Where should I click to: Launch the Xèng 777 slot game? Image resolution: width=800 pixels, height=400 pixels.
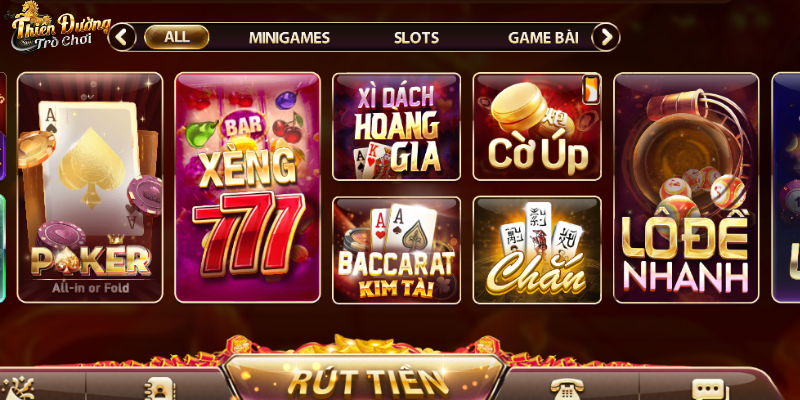247,187
